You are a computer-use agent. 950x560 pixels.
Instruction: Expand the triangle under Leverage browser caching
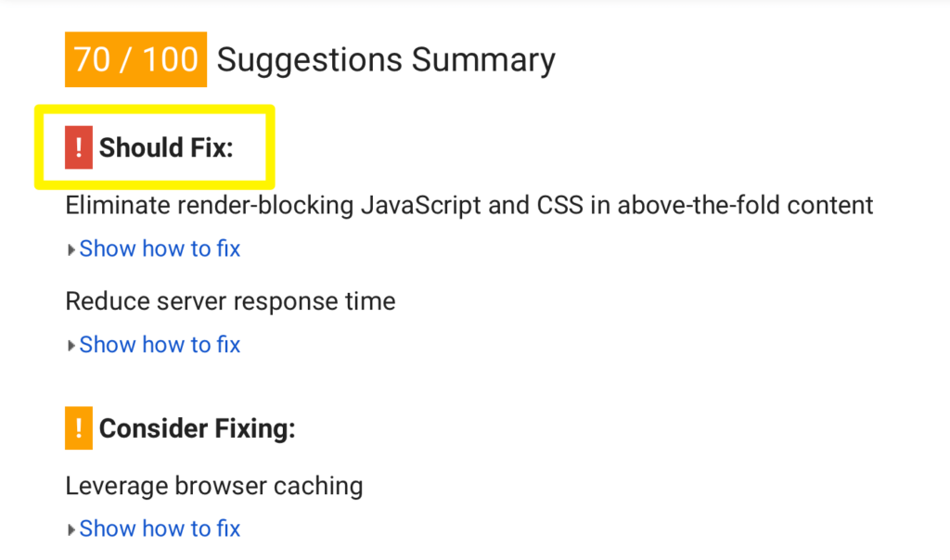(x=71, y=529)
